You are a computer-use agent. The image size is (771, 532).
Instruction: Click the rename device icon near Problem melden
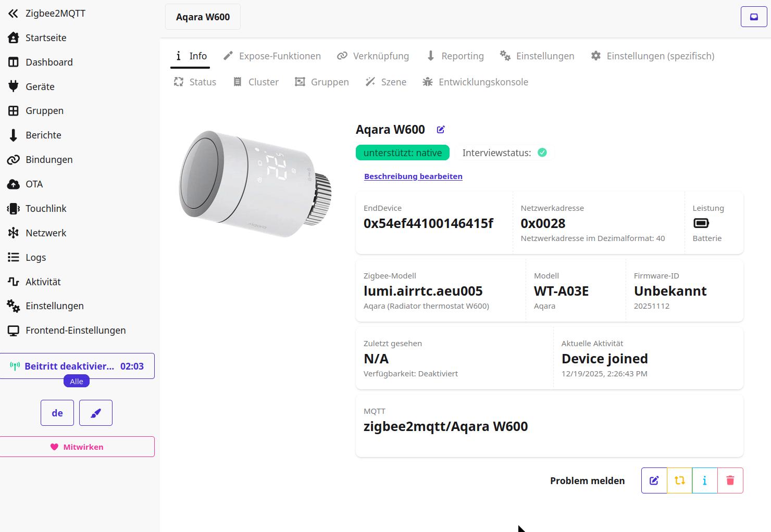[654, 480]
